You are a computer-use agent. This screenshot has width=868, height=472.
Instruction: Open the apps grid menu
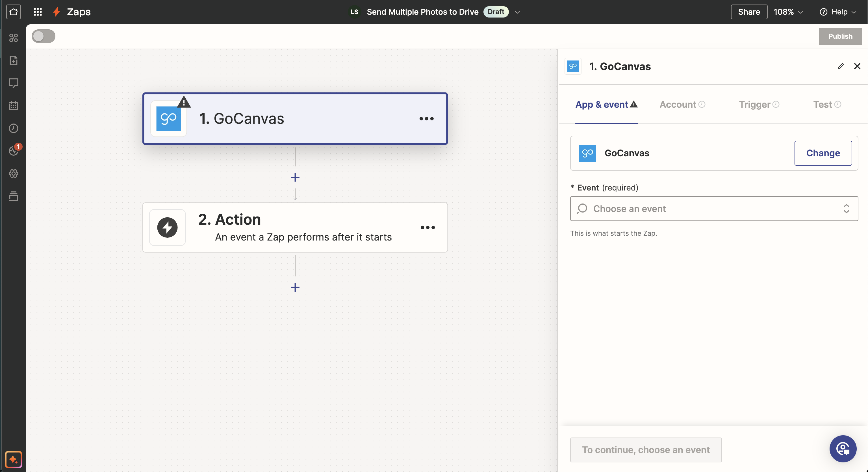pyautogui.click(x=38, y=12)
